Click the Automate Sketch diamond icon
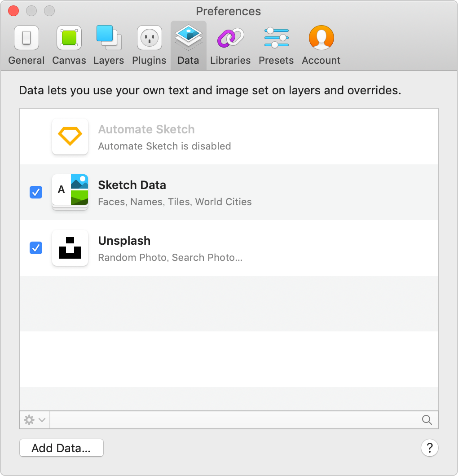The height and width of the screenshot is (476, 458). [70, 137]
